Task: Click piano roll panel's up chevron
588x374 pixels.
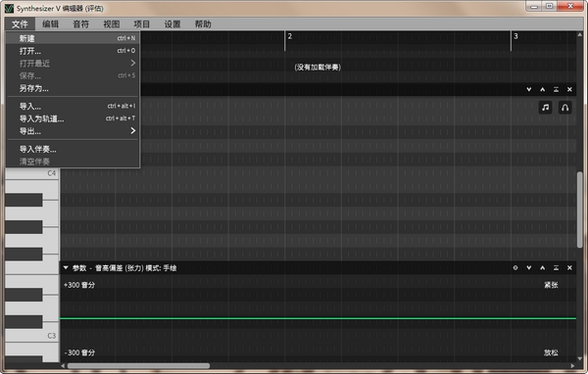Action: coord(542,89)
